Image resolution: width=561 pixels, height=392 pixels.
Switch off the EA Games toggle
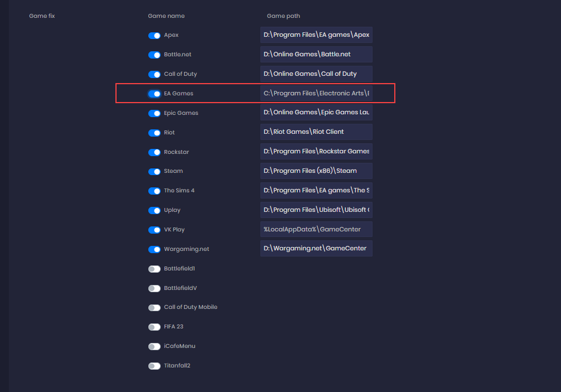[x=154, y=94]
